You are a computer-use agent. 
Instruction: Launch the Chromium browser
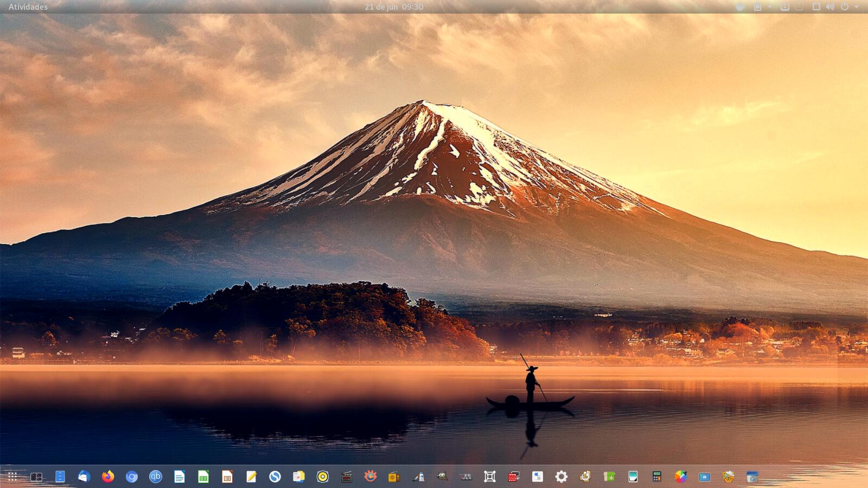click(132, 477)
